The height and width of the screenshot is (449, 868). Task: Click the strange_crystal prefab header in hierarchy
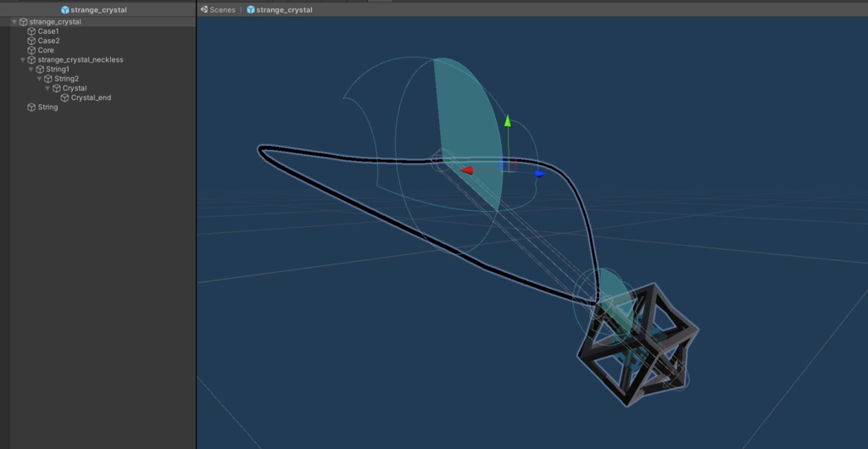click(x=94, y=9)
